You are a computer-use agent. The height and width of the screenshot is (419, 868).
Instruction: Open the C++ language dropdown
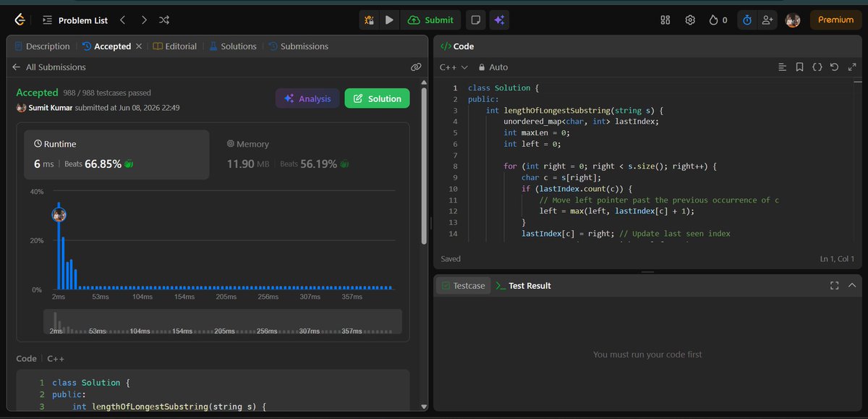click(x=454, y=67)
